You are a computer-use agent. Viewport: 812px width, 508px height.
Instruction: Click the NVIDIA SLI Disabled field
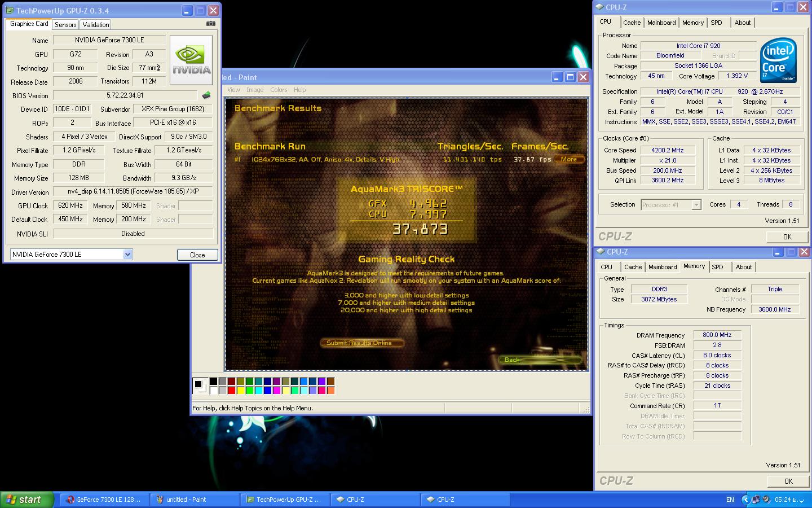click(x=133, y=234)
